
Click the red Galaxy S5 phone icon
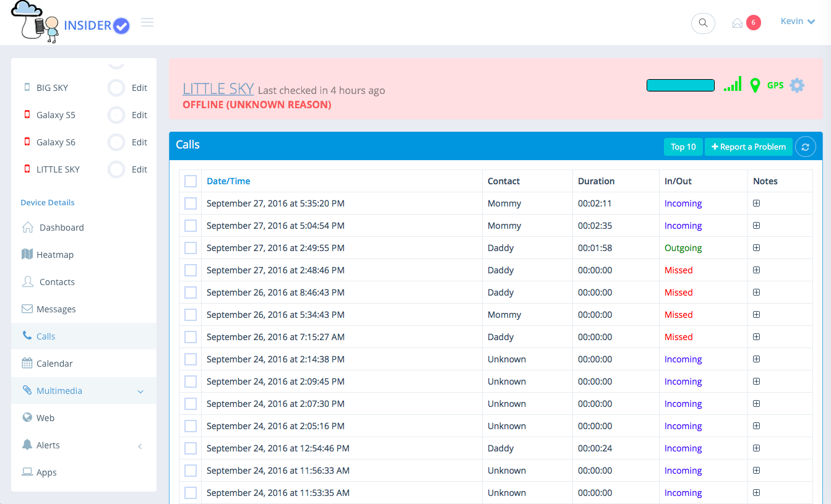point(27,115)
